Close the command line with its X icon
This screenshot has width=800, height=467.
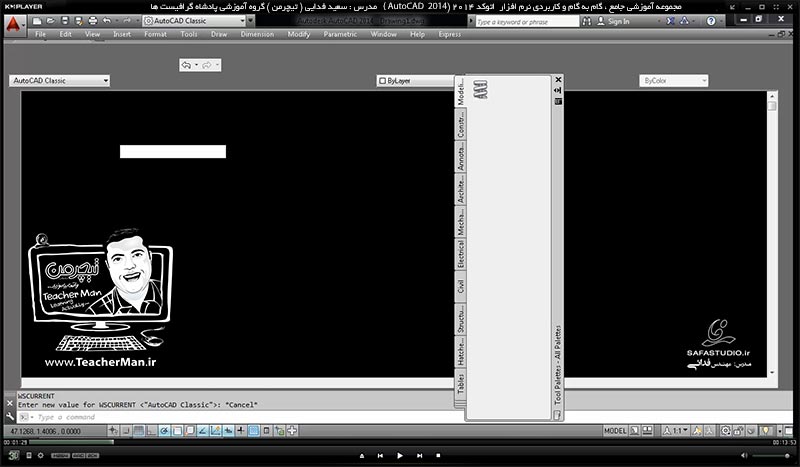(10, 403)
